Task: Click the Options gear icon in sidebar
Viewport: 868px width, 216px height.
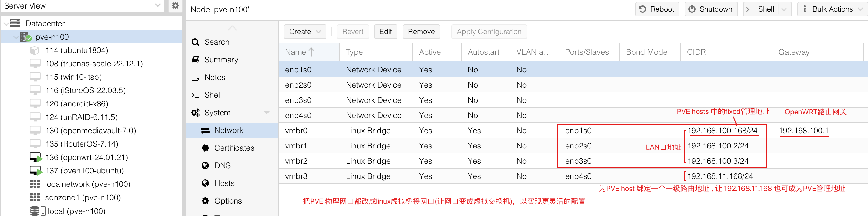Action: 205,201
